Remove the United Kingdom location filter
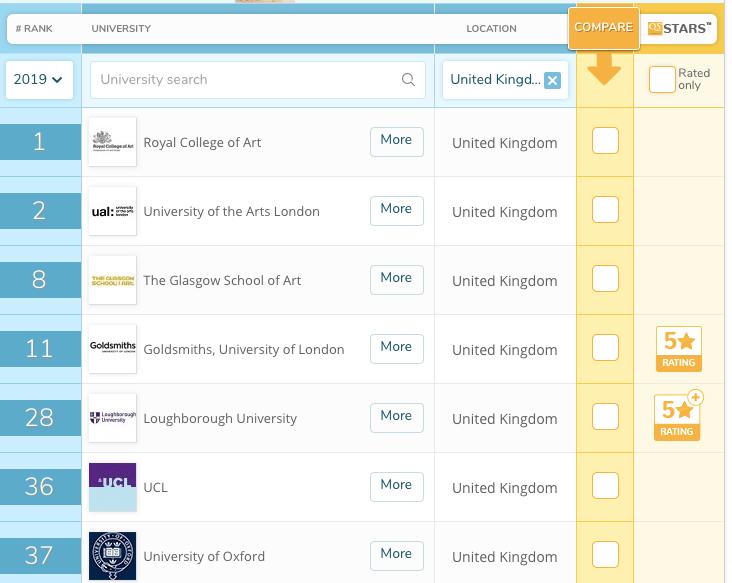The image size is (732, 583). tap(552, 81)
